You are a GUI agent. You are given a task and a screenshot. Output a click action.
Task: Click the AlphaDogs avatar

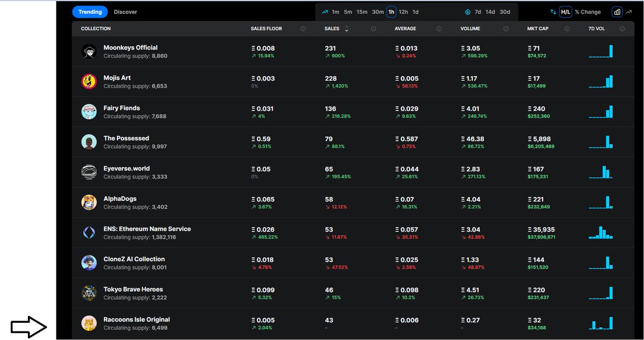tap(89, 202)
